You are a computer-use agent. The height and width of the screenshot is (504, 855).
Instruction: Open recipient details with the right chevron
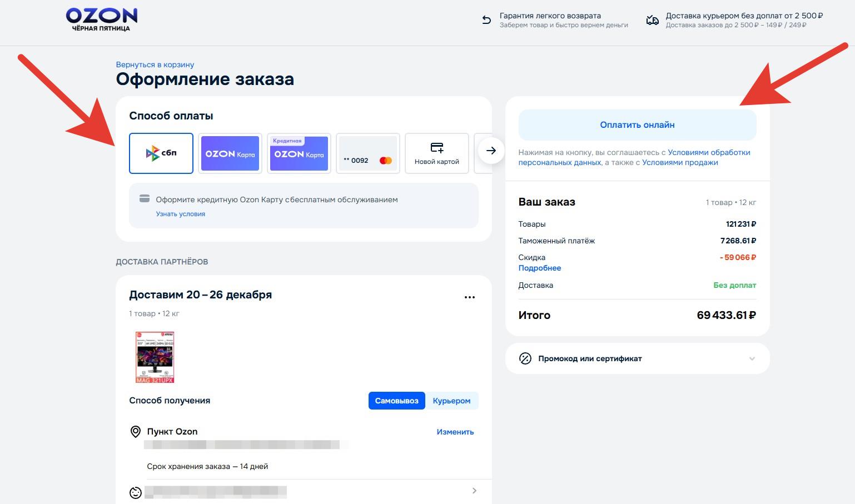(x=474, y=491)
